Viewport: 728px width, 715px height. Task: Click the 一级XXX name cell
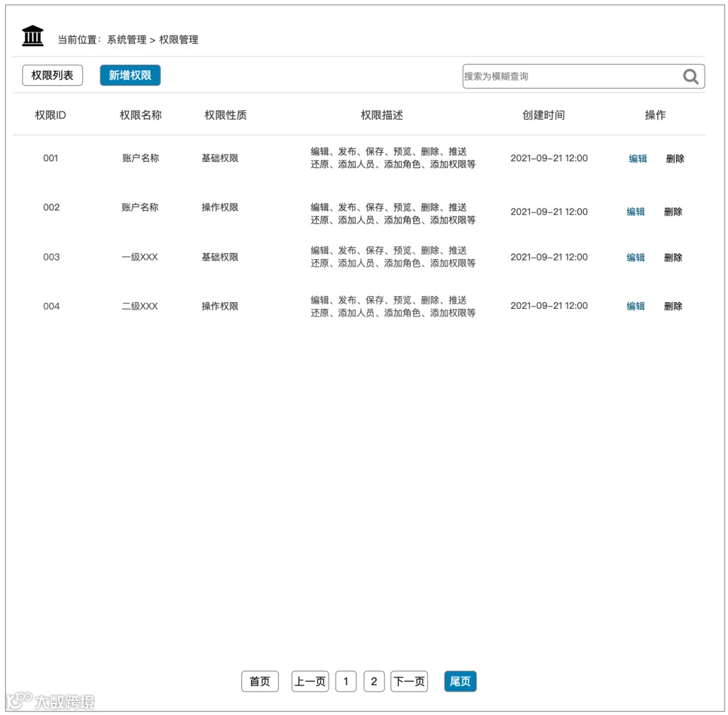click(x=140, y=258)
